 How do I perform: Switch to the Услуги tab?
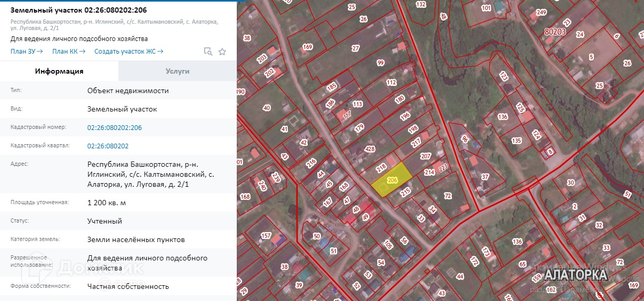click(x=177, y=71)
